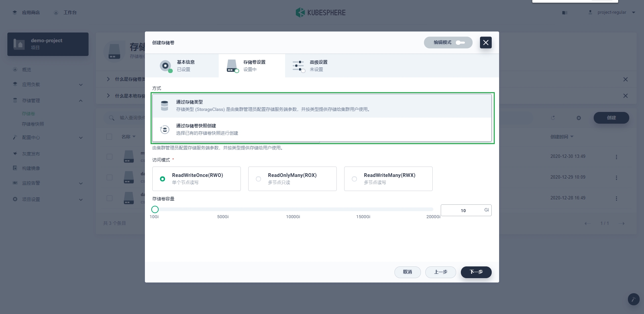This screenshot has width=644, height=314.
Task: Open the Workbench (工作台) link
Action: pos(65,12)
